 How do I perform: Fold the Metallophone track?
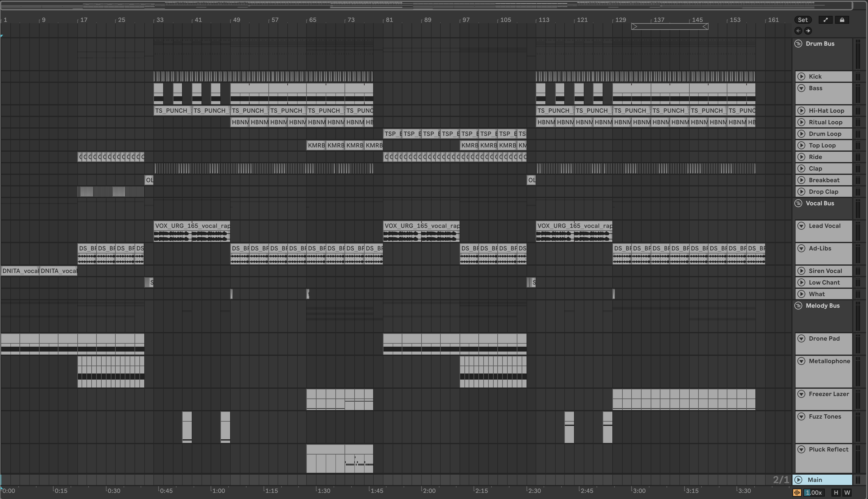[801, 361]
